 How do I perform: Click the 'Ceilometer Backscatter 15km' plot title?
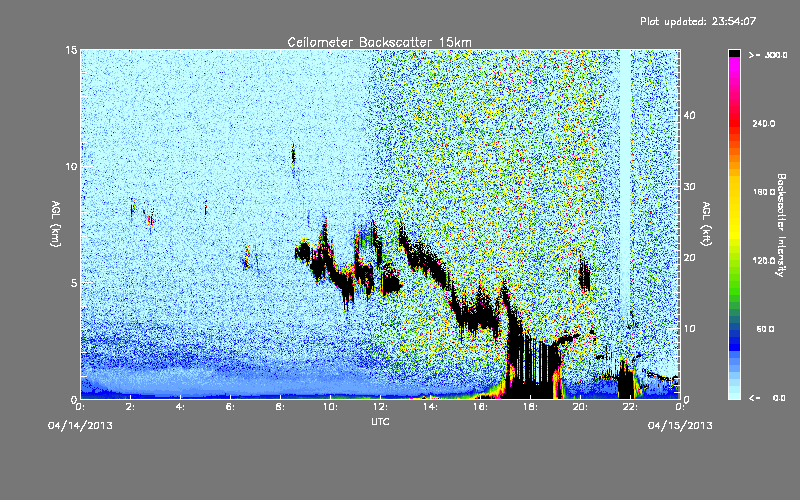[x=379, y=42]
